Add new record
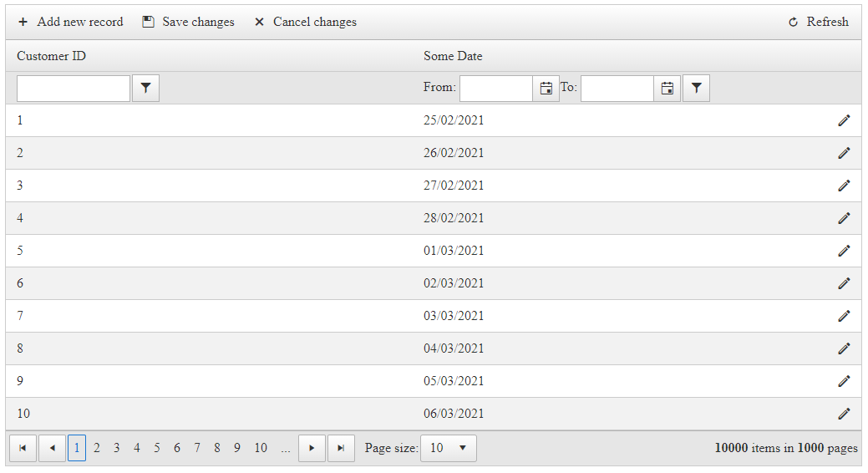Viewport: 868px width, 473px height. point(71,23)
